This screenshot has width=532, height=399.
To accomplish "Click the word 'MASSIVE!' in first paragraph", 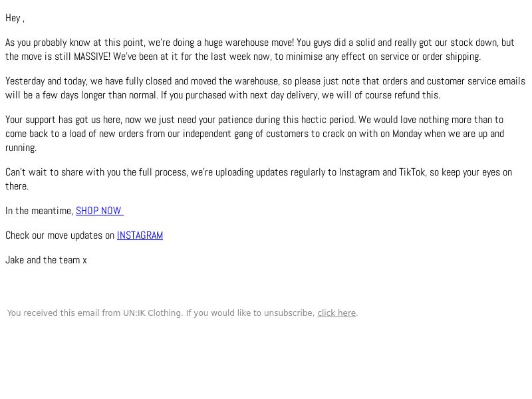I will [92, 57].
